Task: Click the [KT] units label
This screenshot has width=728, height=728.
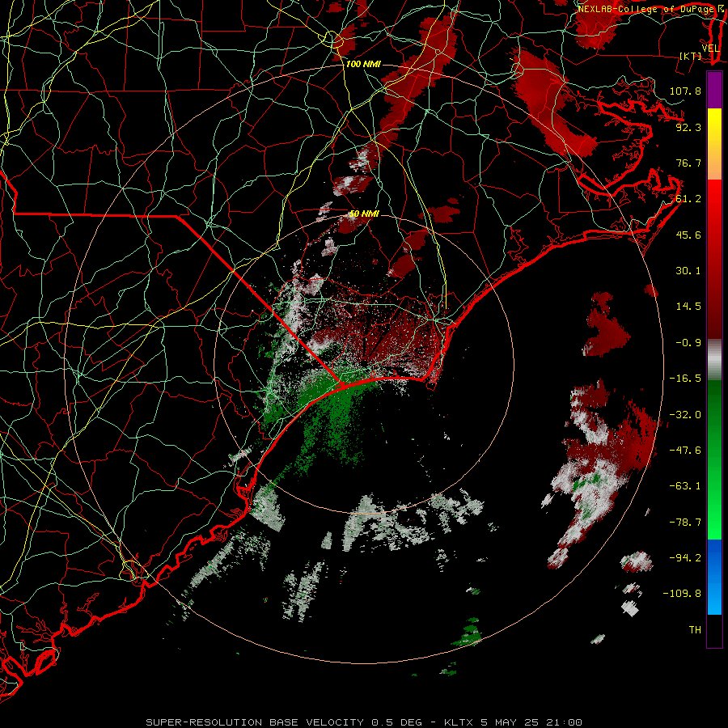Action: point(691,56)
